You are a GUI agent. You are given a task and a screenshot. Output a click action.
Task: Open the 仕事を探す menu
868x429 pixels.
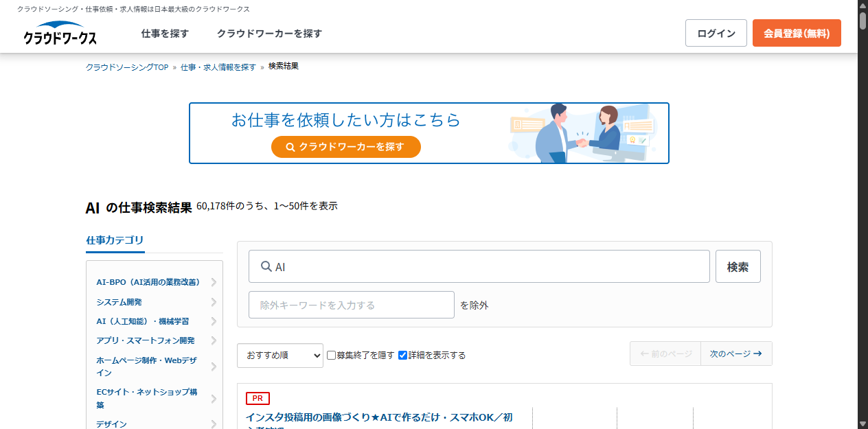click(x=165, y=34)
